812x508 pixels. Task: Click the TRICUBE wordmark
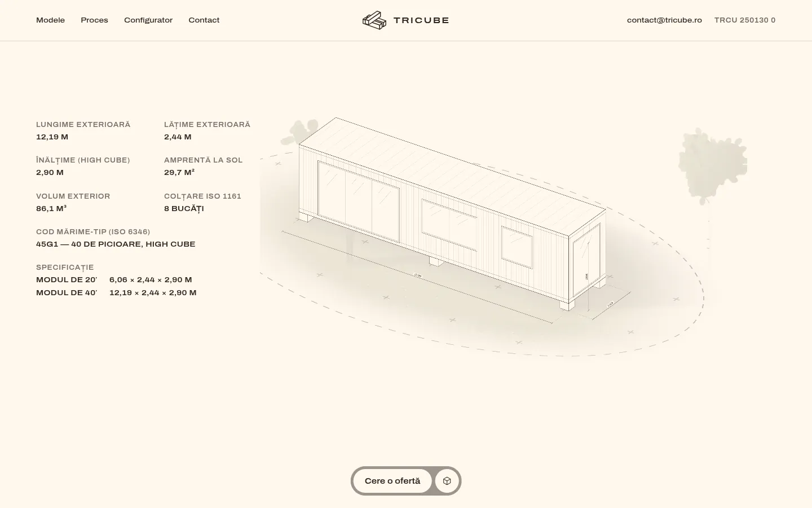[421, 20]
